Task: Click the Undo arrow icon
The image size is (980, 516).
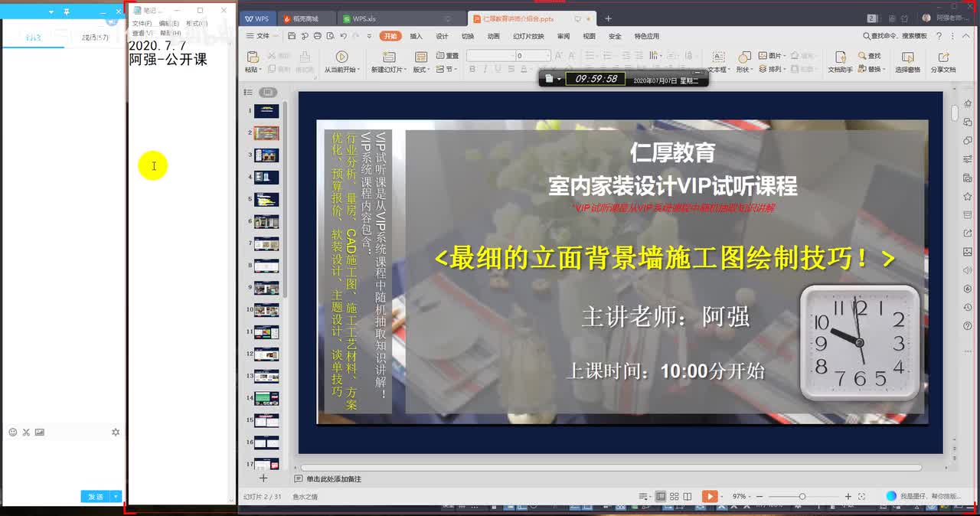Action: (342, 36)
